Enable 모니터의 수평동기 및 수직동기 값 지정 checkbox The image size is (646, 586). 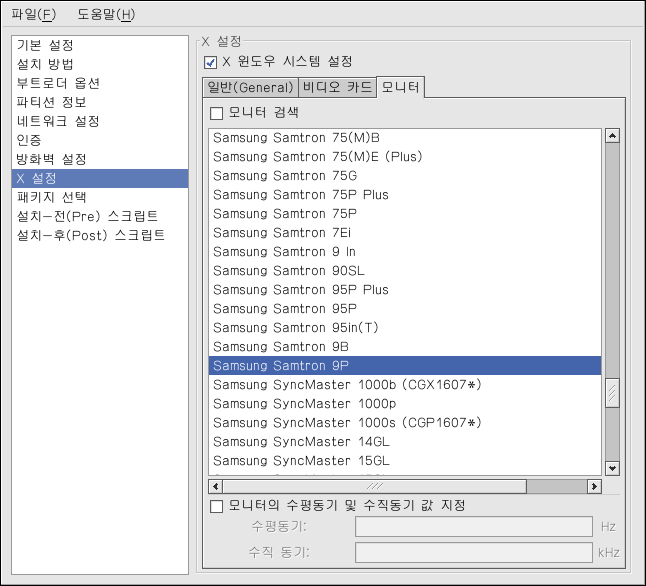(217, 506)
